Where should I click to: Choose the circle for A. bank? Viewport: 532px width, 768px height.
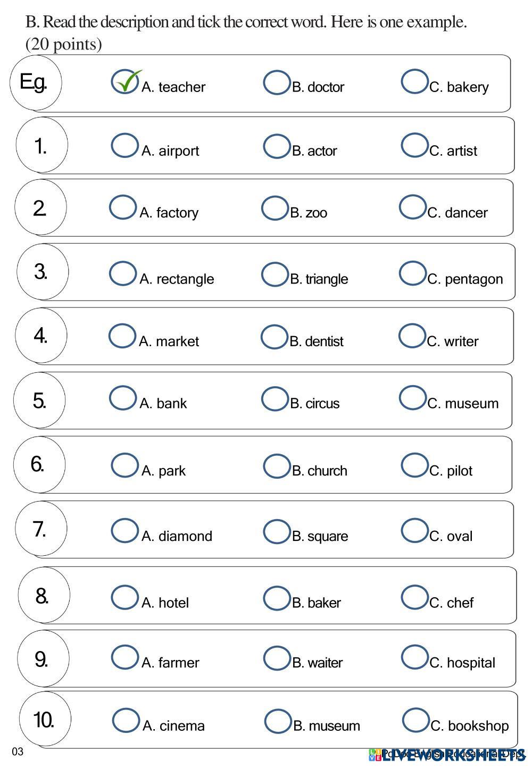pos(122,398)
